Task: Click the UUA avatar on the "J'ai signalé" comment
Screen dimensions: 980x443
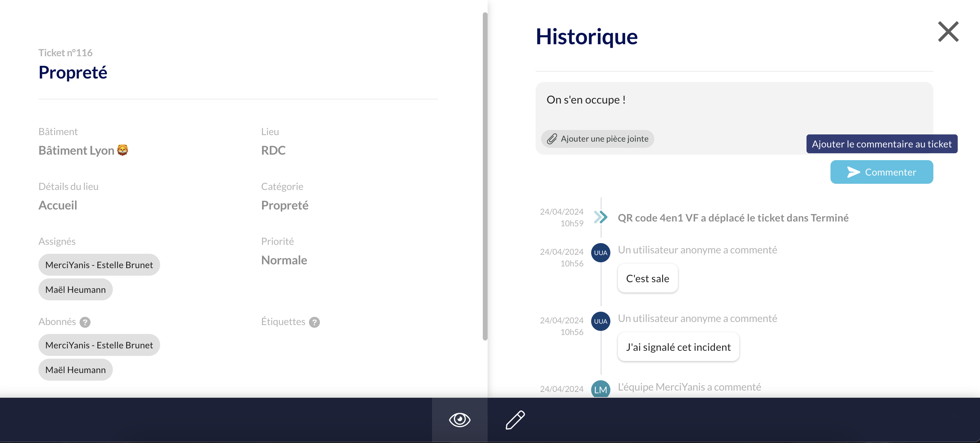Action: click(x=600, y=321)
